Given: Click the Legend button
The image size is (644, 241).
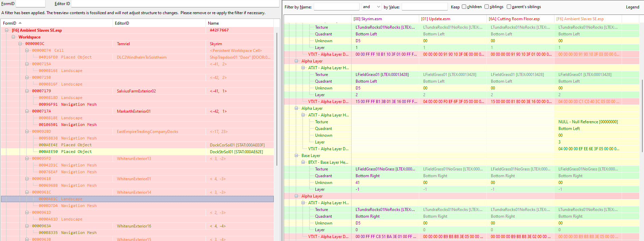Looking at the screenshot, I should click(632, 7).
